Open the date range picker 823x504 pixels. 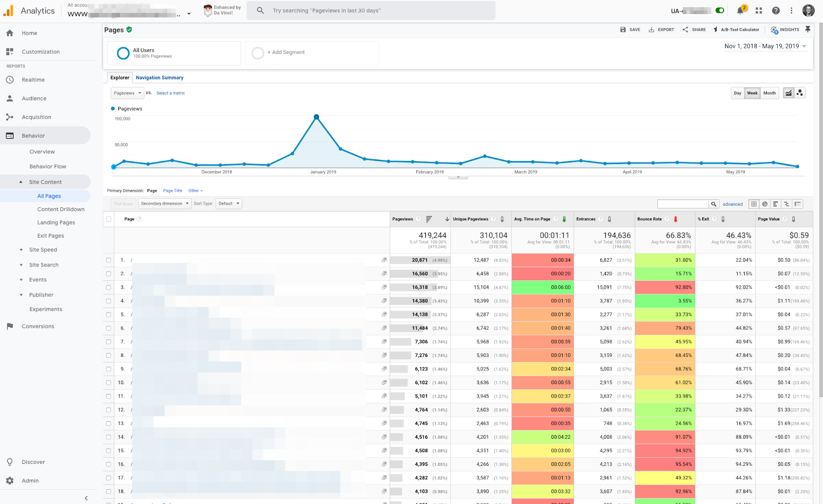(765, 46)
